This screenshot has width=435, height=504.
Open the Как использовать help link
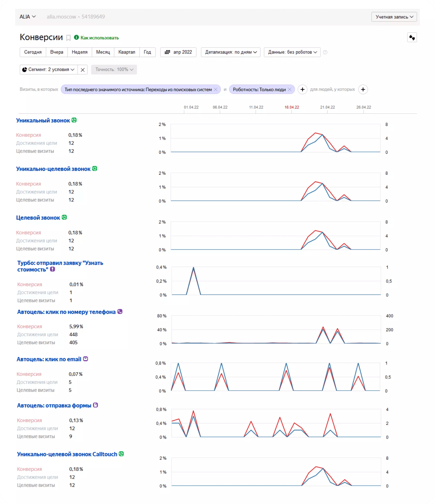[99, 38]
